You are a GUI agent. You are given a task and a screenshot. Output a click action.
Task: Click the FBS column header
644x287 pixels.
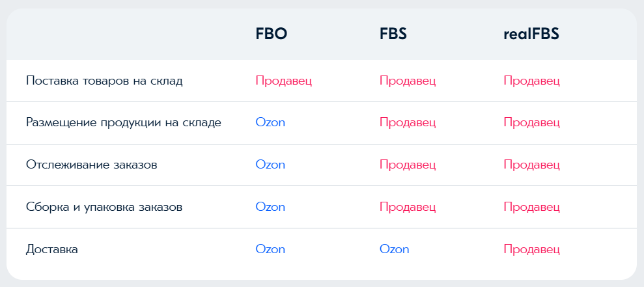pos(393,34)
